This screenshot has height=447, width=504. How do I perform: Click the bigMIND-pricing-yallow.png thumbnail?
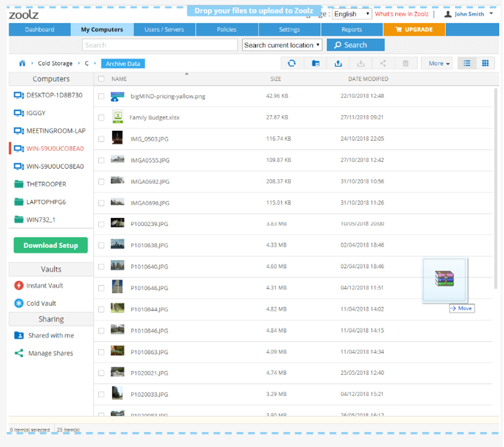(x=117, y=96)
